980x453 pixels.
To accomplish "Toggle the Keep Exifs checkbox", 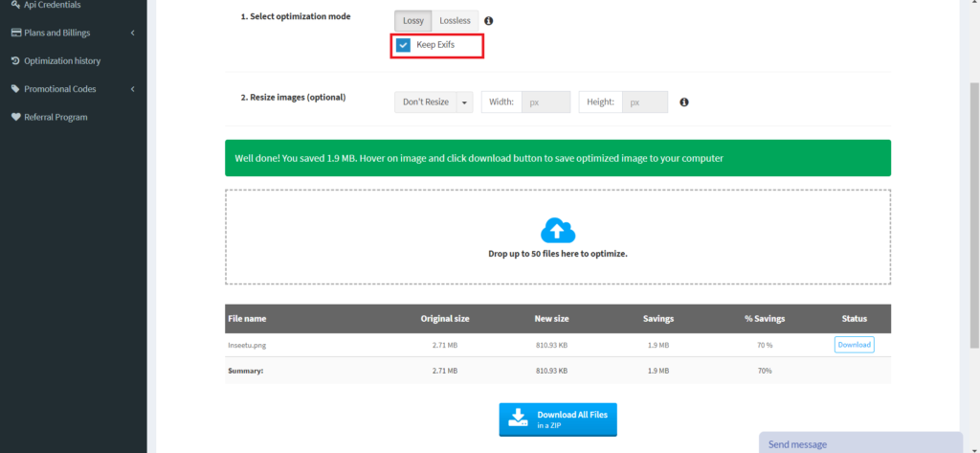I will coord(403,44).
